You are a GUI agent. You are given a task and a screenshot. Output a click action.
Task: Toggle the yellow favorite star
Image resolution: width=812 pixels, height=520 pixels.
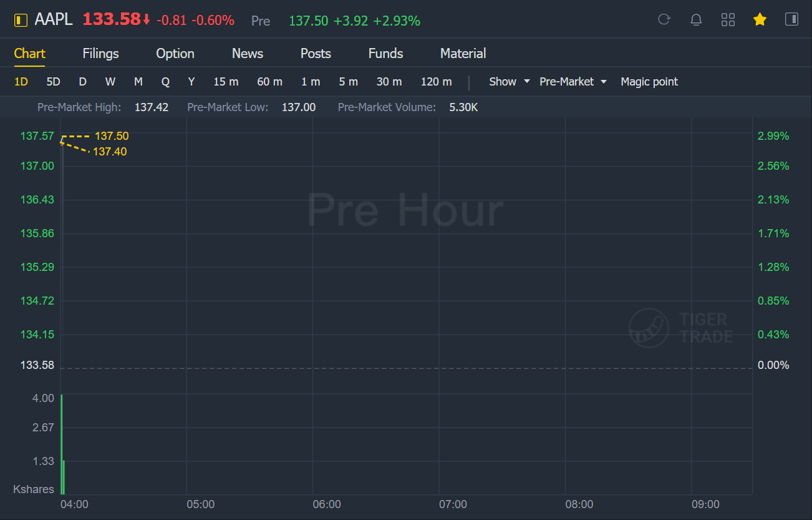[x=760, y=19]
